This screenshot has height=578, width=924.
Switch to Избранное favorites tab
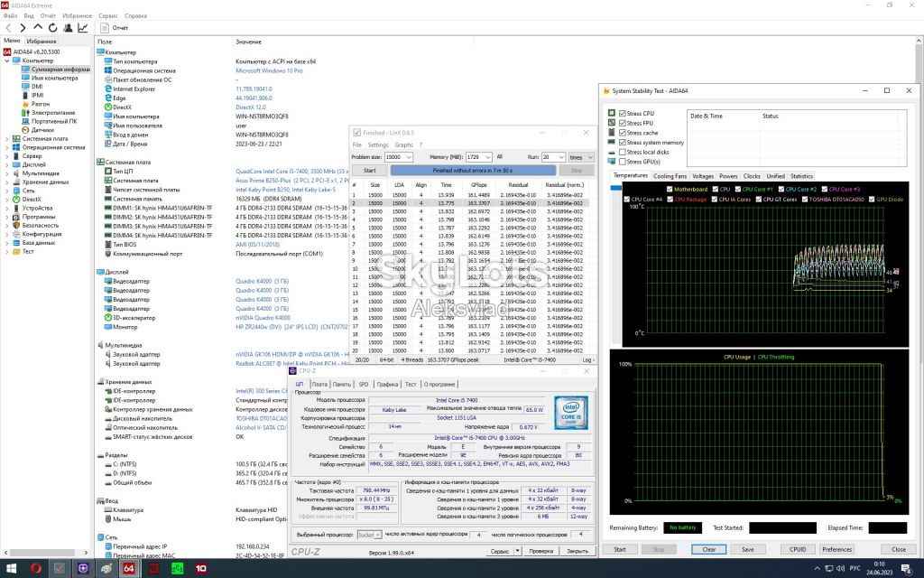click(42, 42)
